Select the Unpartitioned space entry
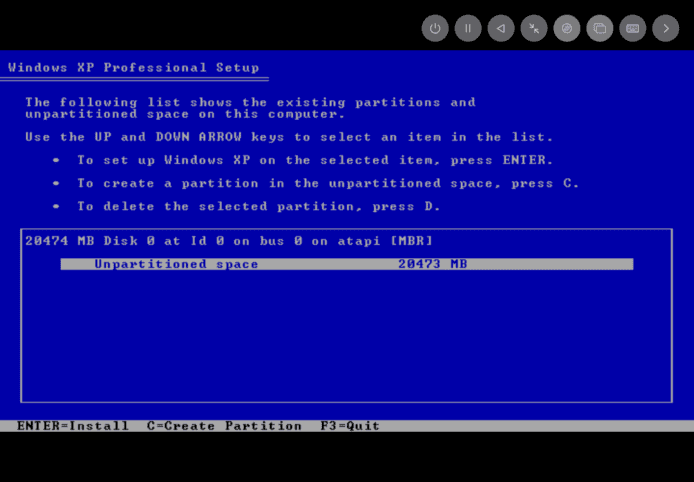 176,264
